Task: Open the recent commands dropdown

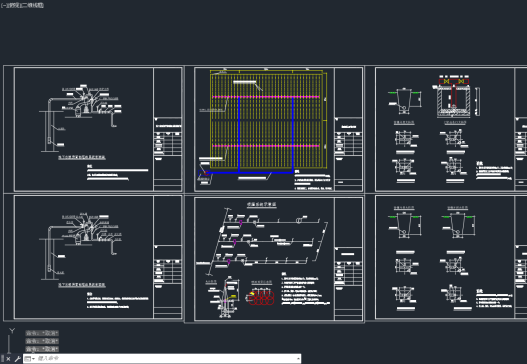Action: 29,359
